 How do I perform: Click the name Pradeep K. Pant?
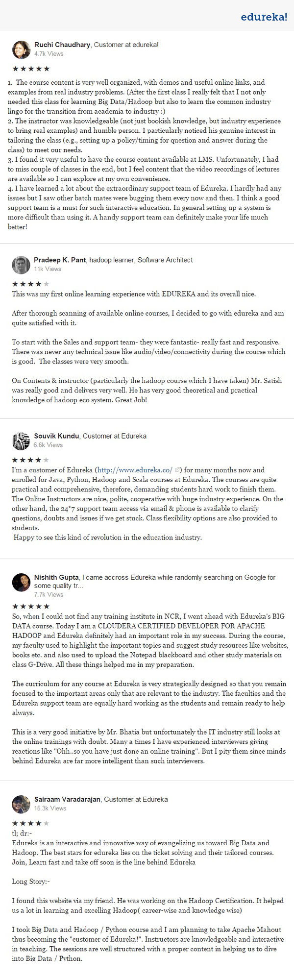click(60, 260)
